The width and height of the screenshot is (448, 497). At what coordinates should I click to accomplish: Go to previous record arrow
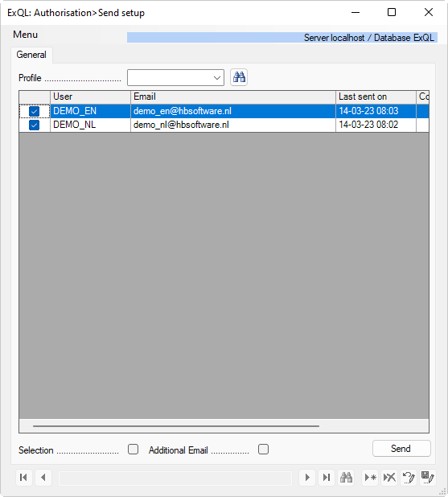click(43, 478)
